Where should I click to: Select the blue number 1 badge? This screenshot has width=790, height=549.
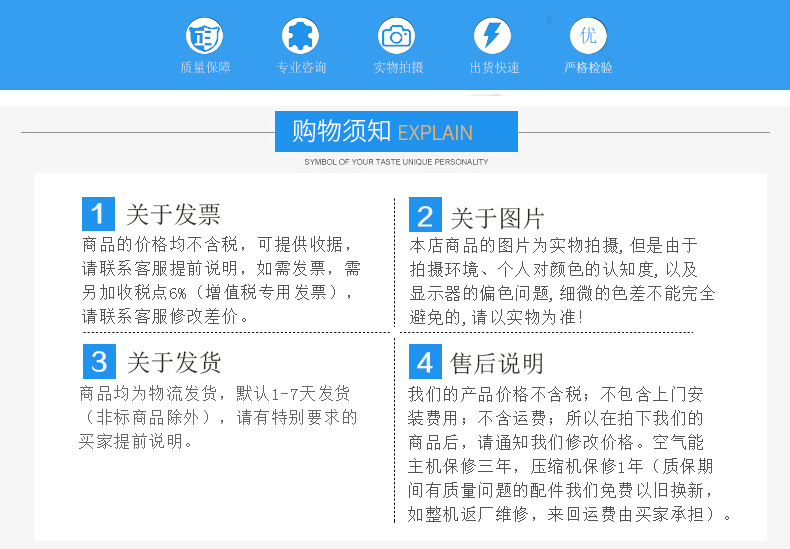[98, 214]
